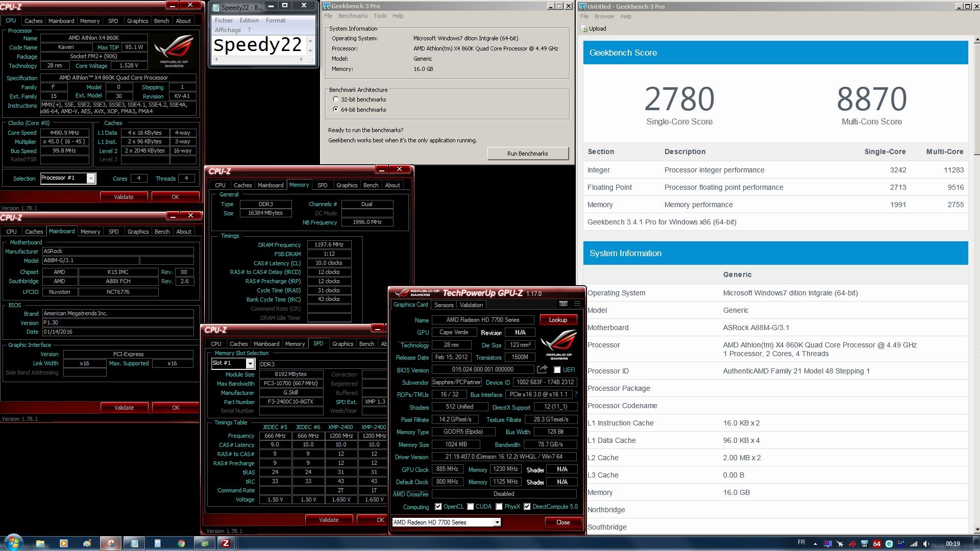
Task: Open the Help menu in Geekbench 3 Pro
Action: [398, 16]
